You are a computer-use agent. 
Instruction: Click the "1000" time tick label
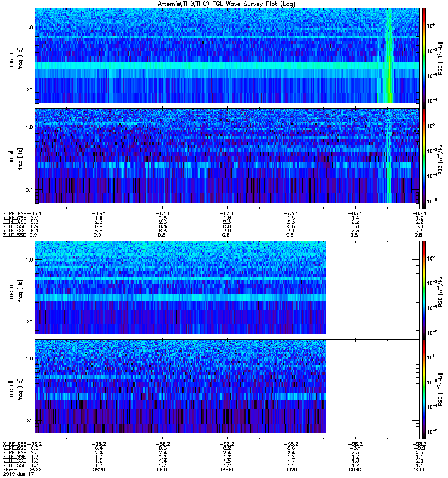419,470
